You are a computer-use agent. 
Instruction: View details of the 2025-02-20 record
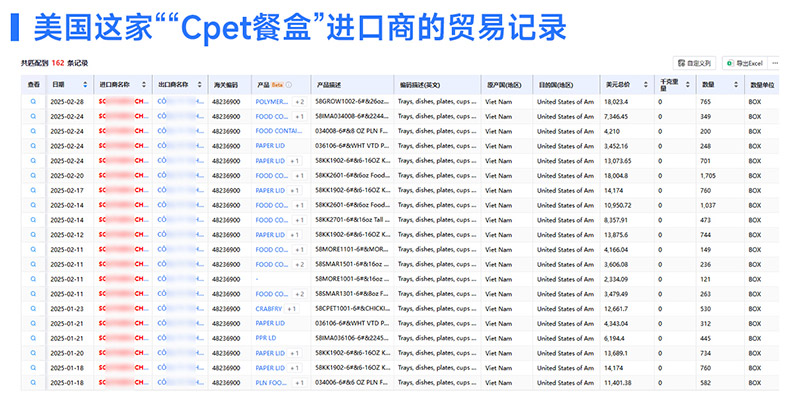coord(34,175)
